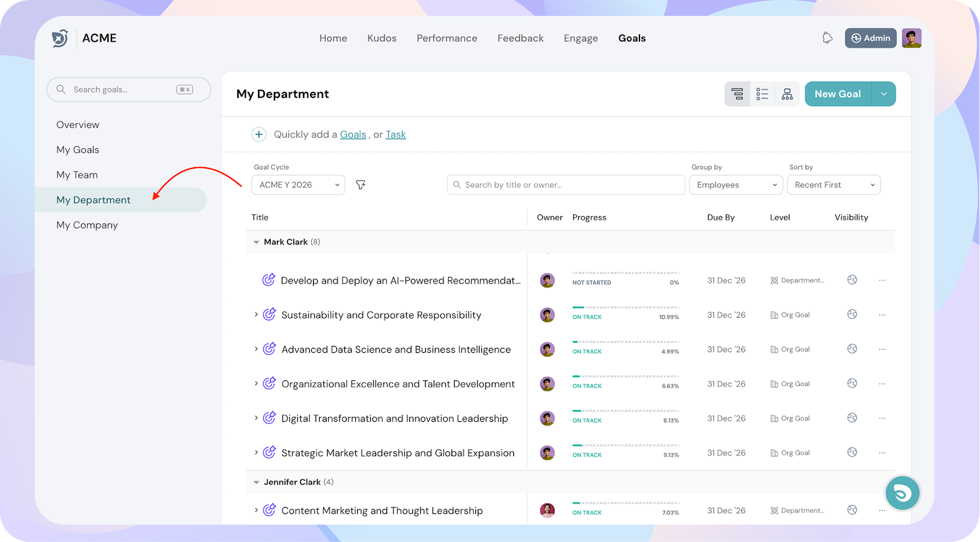Open My Goals in the sidebar
Image resolution: width=980 pixels, height=542 pixels.
78,150
